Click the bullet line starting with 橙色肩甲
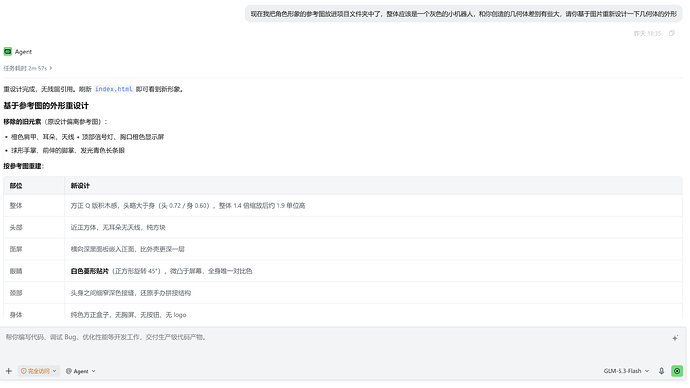 (x=87, y=137)
